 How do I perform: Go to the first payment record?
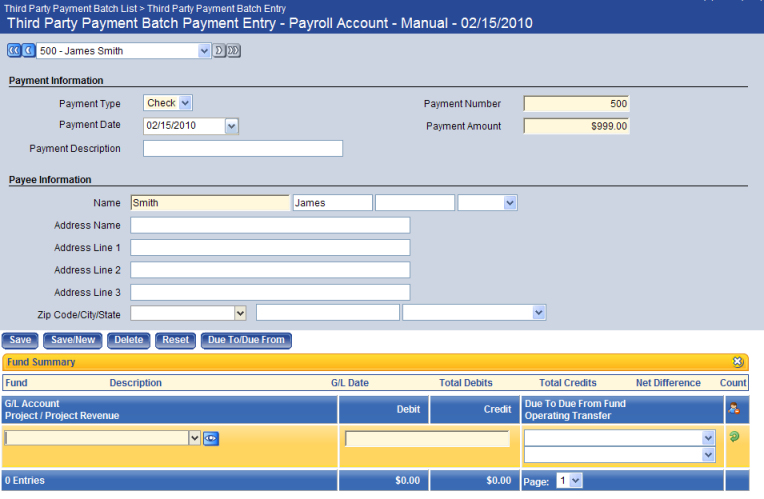[14, 50]
